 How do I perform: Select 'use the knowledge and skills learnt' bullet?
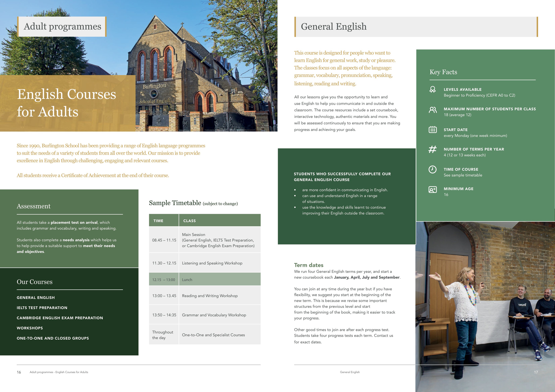tap(344, 210)
